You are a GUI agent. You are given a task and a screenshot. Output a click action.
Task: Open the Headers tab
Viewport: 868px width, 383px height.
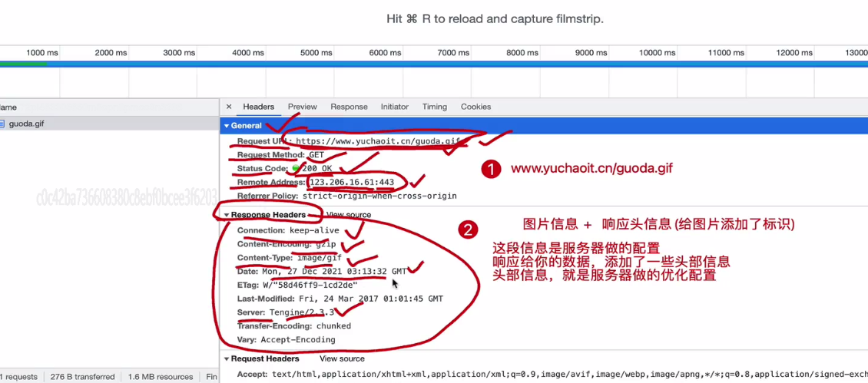coord(259,107)
